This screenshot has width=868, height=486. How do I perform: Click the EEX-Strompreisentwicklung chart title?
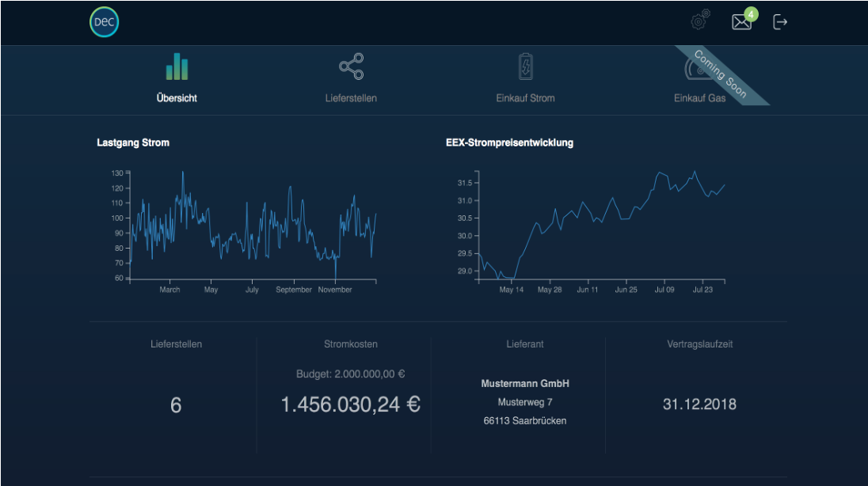pyautogui.click(x=509, y=142)
